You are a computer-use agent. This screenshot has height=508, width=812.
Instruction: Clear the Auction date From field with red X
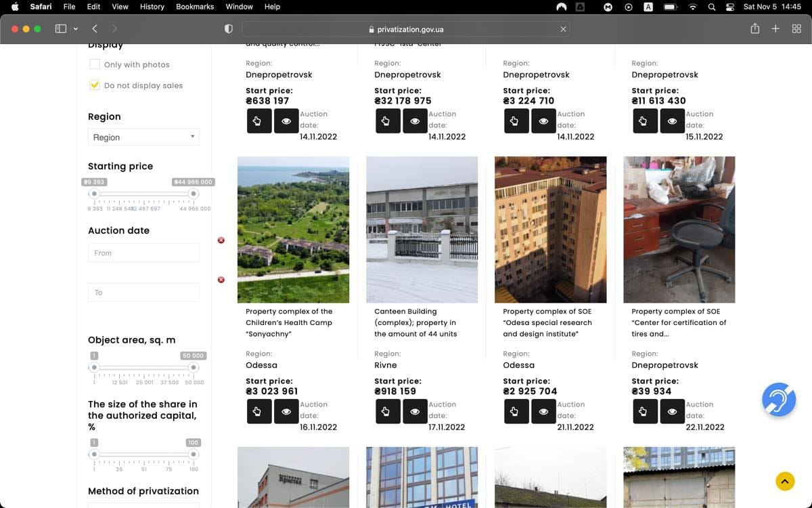point(221,240)
